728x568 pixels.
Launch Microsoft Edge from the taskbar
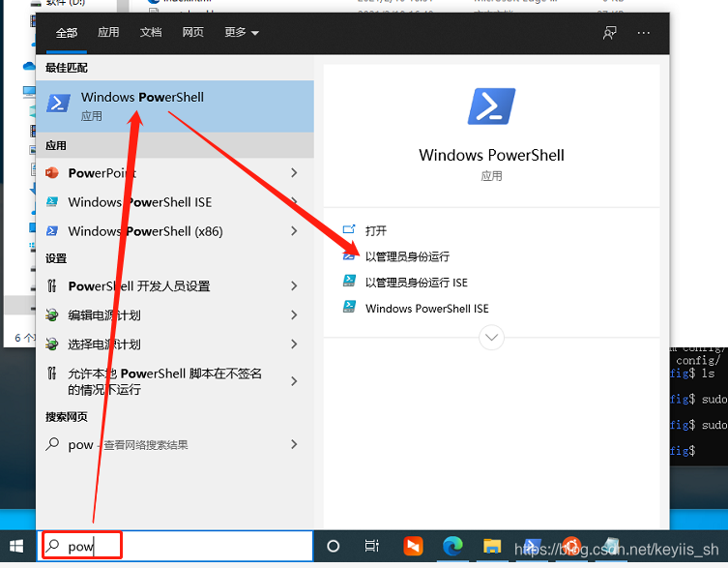[452, 546]
